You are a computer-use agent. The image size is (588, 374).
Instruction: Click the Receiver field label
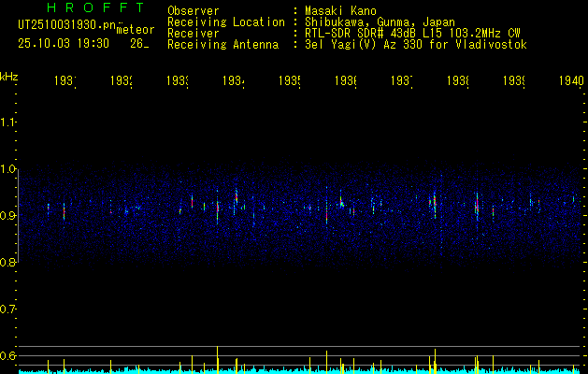(x=194, y=34)
